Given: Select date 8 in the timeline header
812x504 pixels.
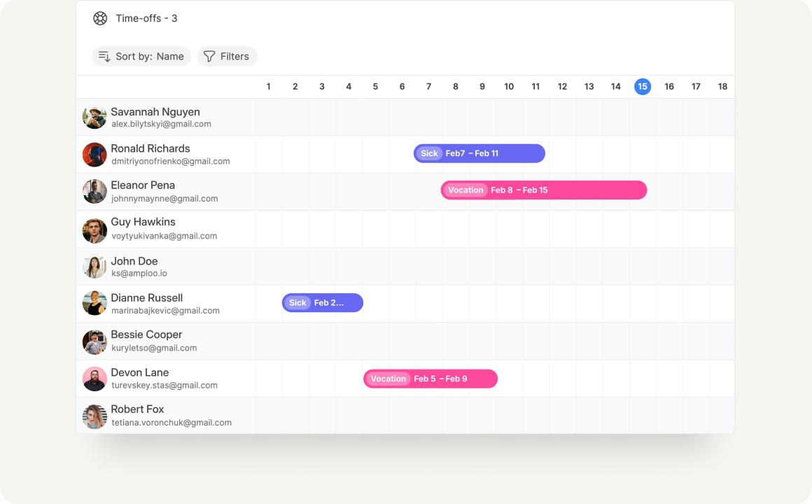Looking at the screenshot, I should [455, 86].
